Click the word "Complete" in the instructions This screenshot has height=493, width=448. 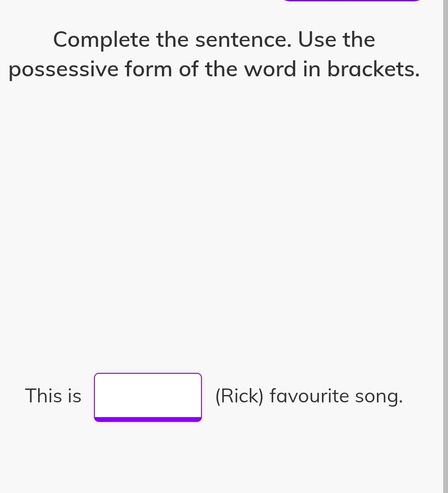(101, 40)
